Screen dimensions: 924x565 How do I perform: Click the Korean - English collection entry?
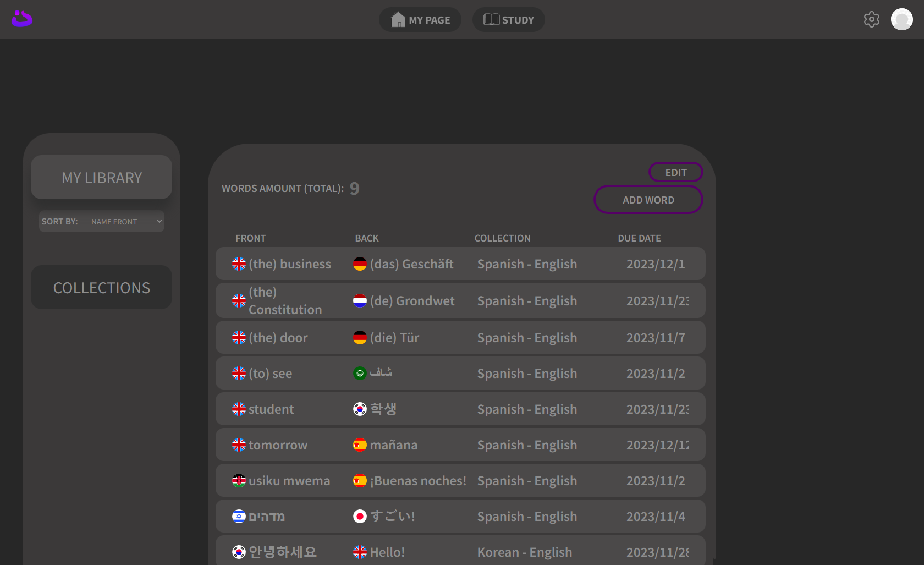(x=524, y=552)
